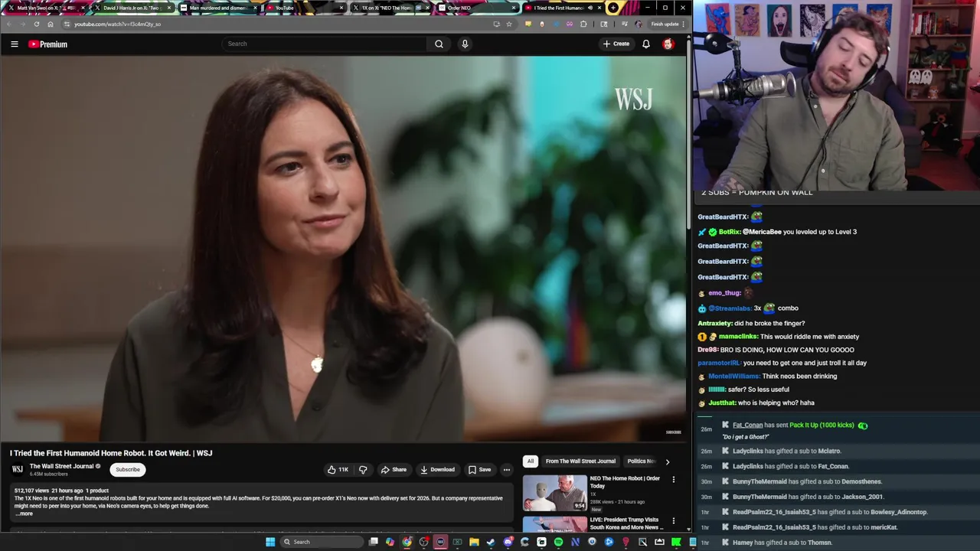The image size is (980, 551).
Task: Click GreatBeardHTX name above BotRix message
Action: point(722,217)
